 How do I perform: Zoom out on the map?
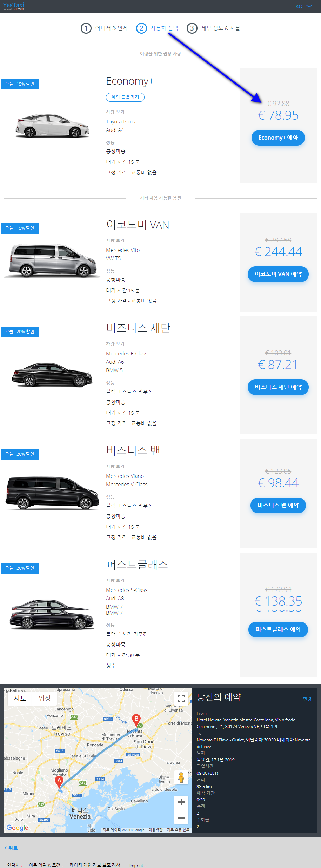181,817
